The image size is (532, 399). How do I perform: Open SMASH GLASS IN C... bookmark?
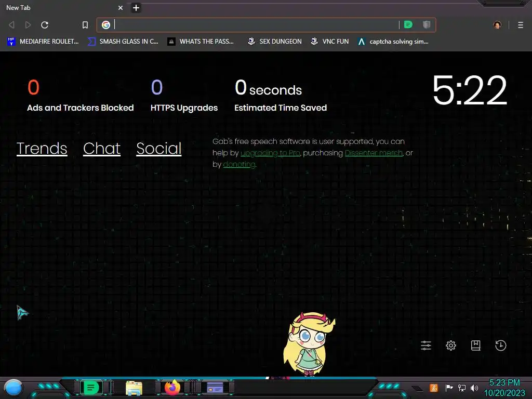click(x=123, y=42)
